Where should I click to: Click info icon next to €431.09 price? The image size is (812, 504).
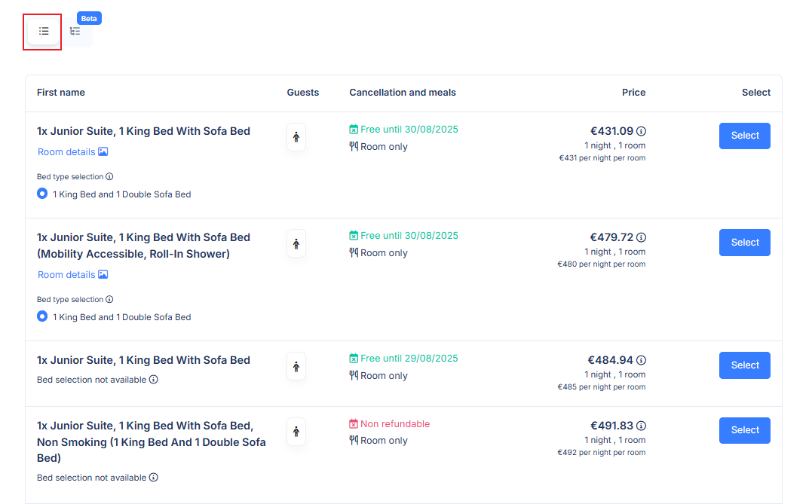point(641,131)
